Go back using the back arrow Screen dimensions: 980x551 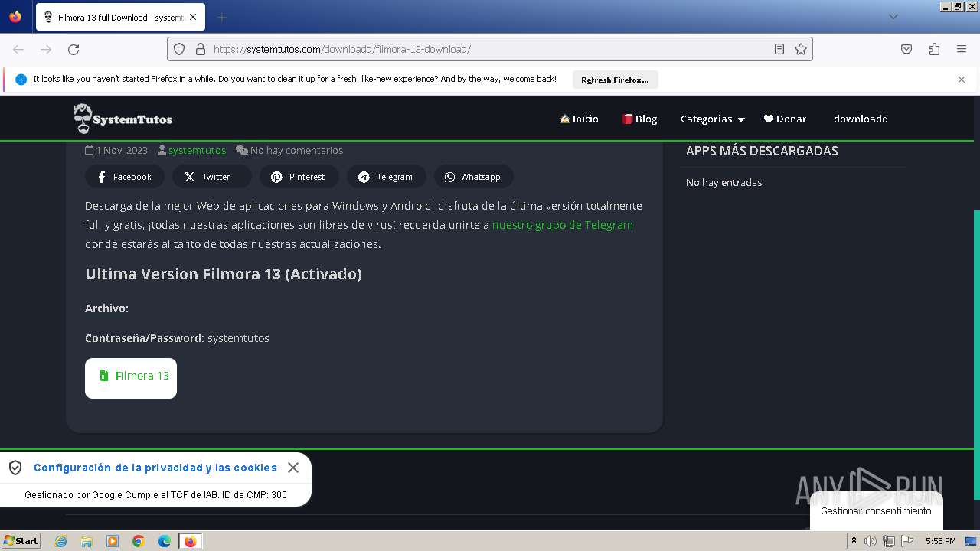[x=18, y=49]
